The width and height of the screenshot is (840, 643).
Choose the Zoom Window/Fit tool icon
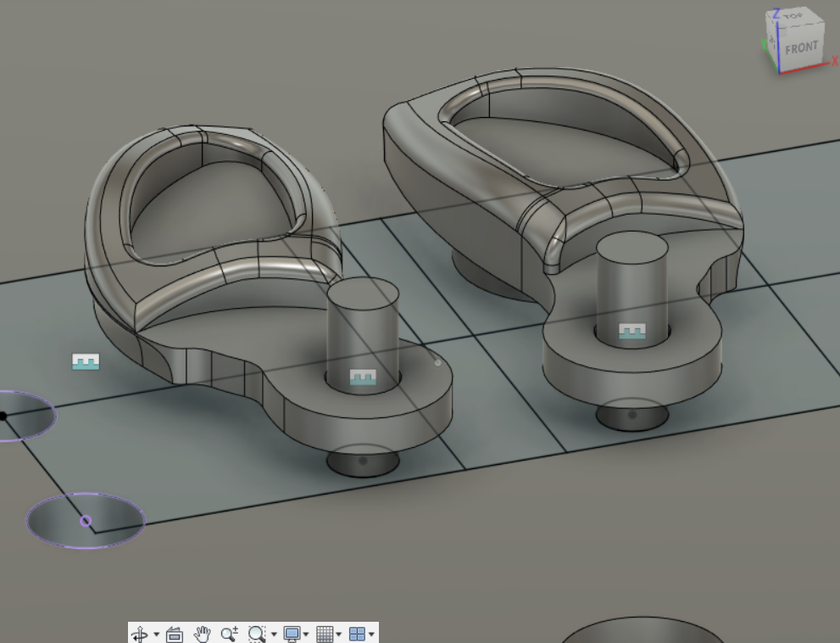tap(257, 634)
